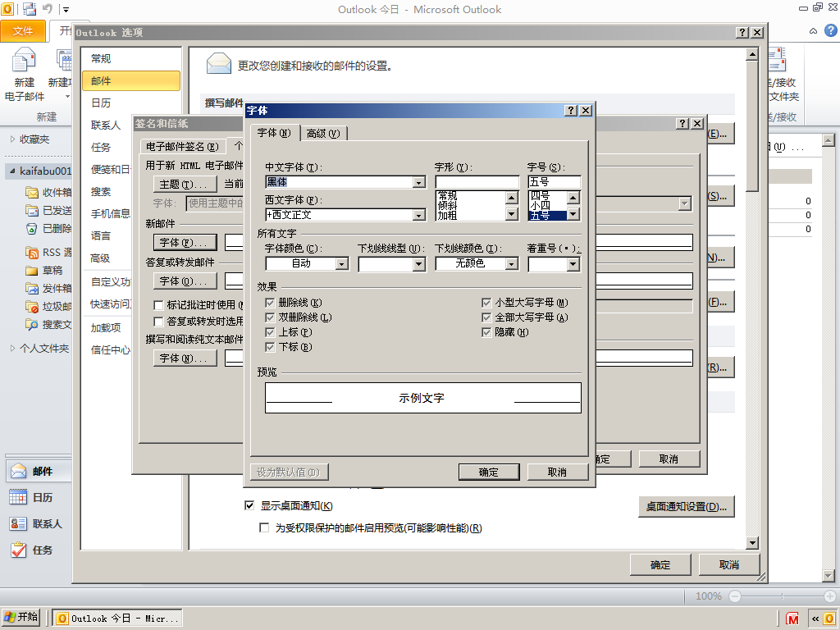Toggle the Strikethrough (删除线) checkbox

pyautogui.click(x=270, y=303)
